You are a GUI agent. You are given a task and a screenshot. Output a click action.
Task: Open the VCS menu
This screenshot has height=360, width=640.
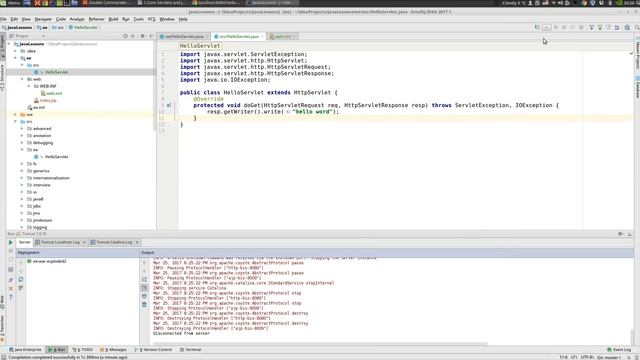pyautogui.click(x=151, y=19)
